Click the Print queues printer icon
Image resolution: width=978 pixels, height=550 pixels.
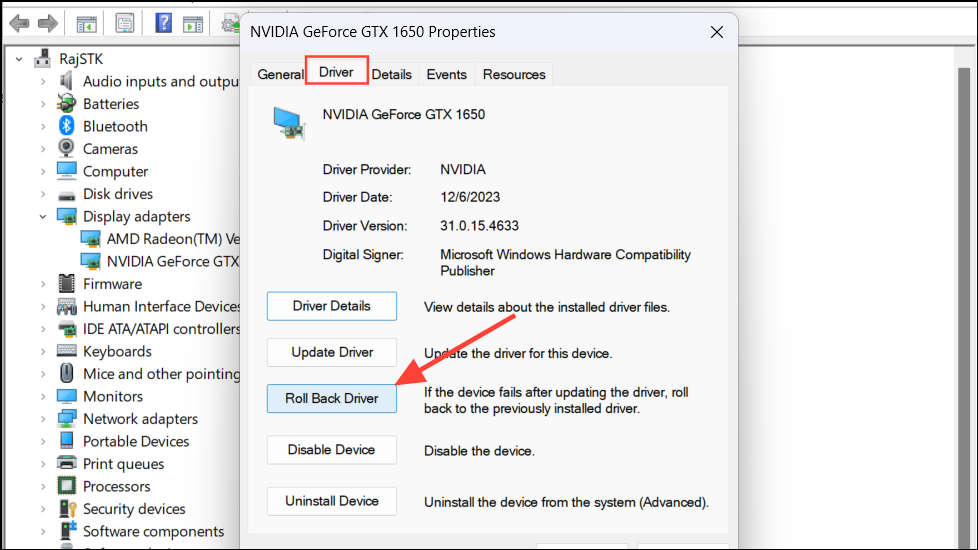click(x=66, y=463)
